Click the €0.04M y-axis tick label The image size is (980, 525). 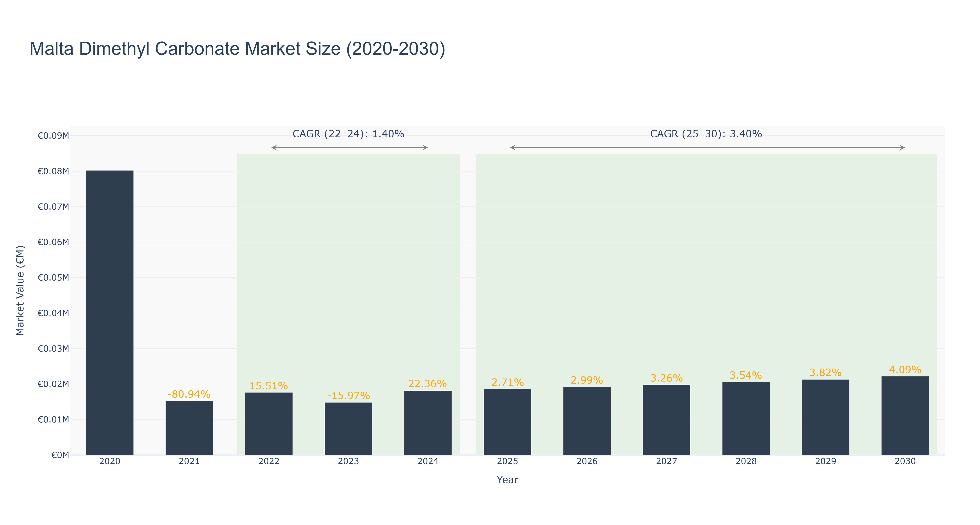tap(53, 313)
